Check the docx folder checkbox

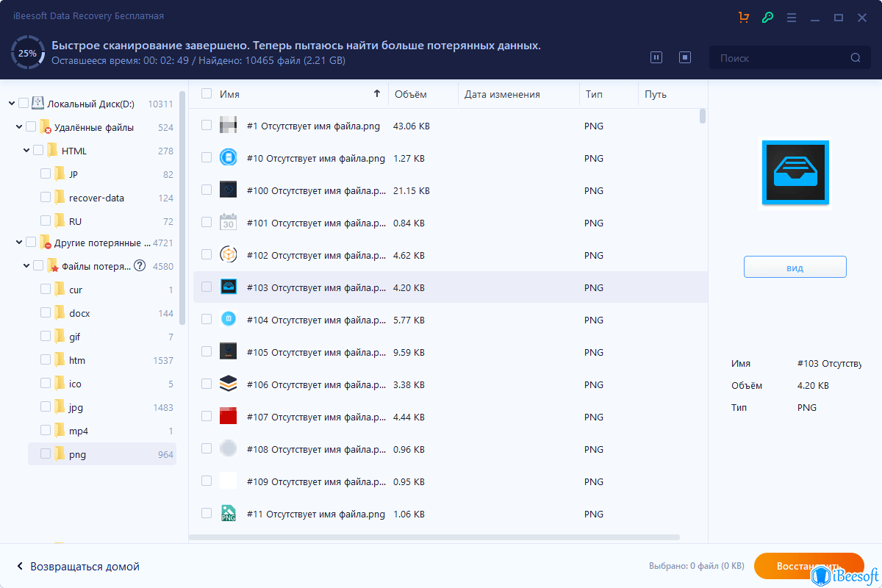[46, 313]
